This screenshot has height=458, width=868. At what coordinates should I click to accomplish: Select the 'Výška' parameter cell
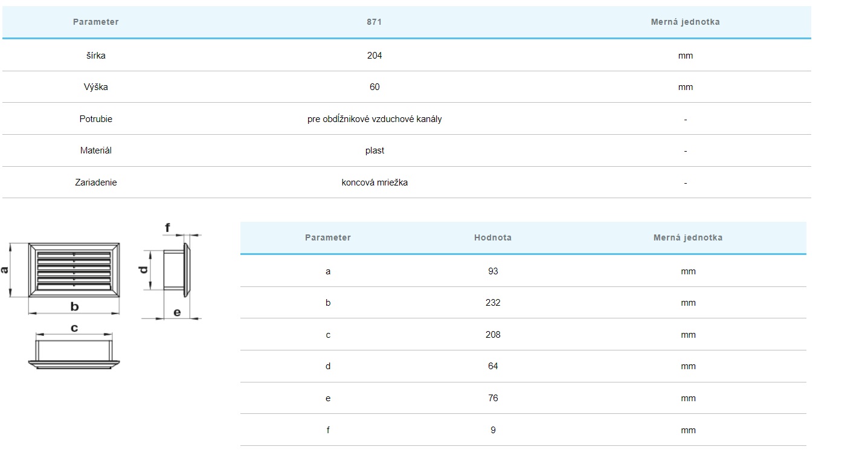point(95,87)
